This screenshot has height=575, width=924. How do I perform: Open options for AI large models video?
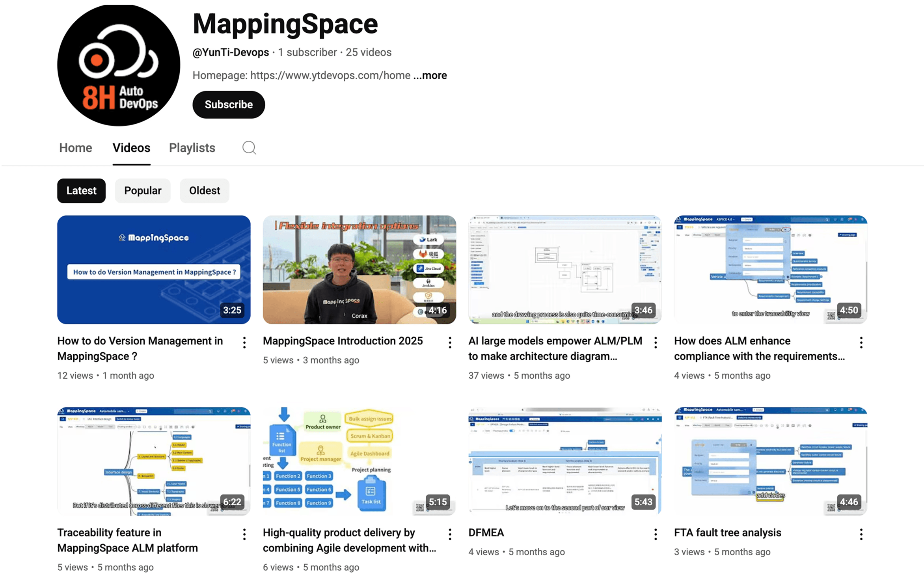tap(655, 342)
